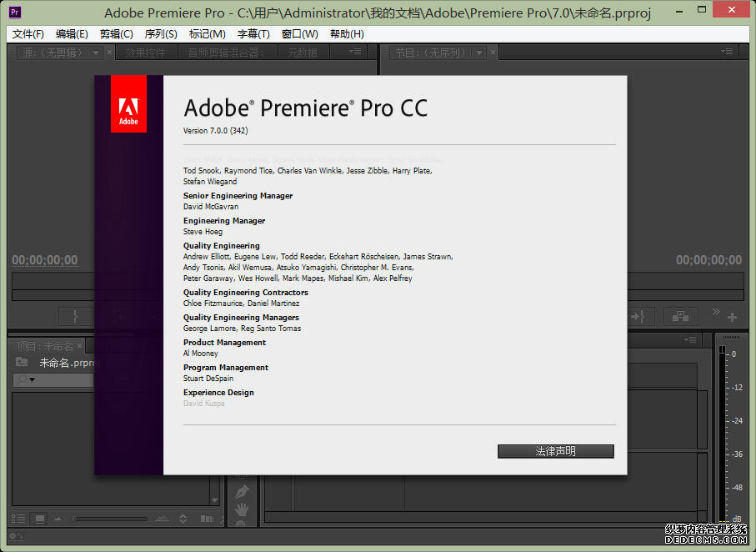This screenshot has height=552, width=756.
Task: Open the 字幕(T) menu
Action: coord(253,34)
